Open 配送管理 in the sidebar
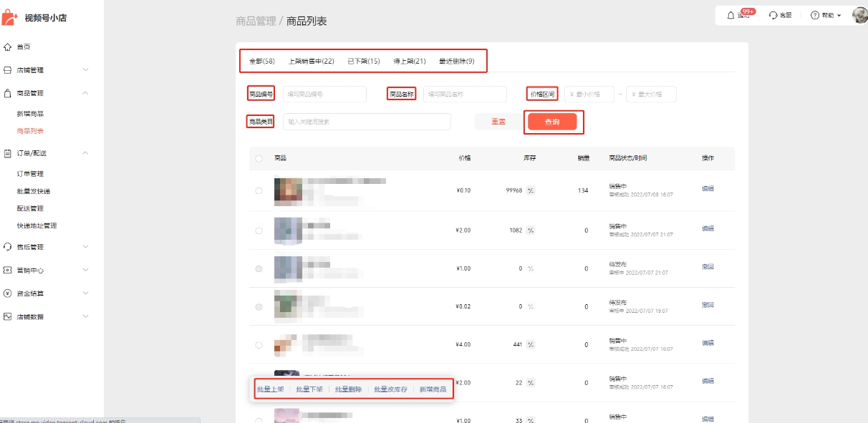868x423 pixels. click(x=30, y=208)
